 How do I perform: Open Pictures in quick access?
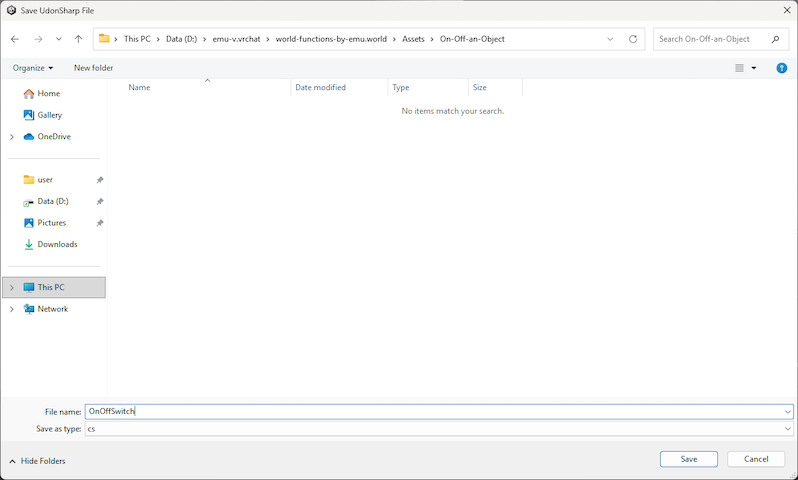point(51,223)
